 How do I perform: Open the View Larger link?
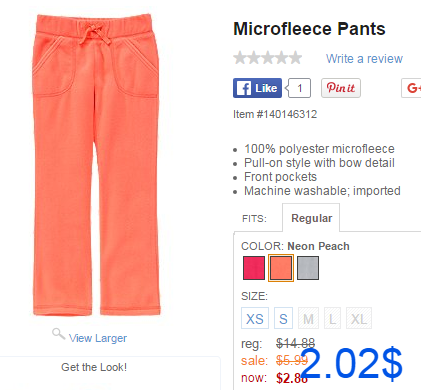tap(98, 338)
